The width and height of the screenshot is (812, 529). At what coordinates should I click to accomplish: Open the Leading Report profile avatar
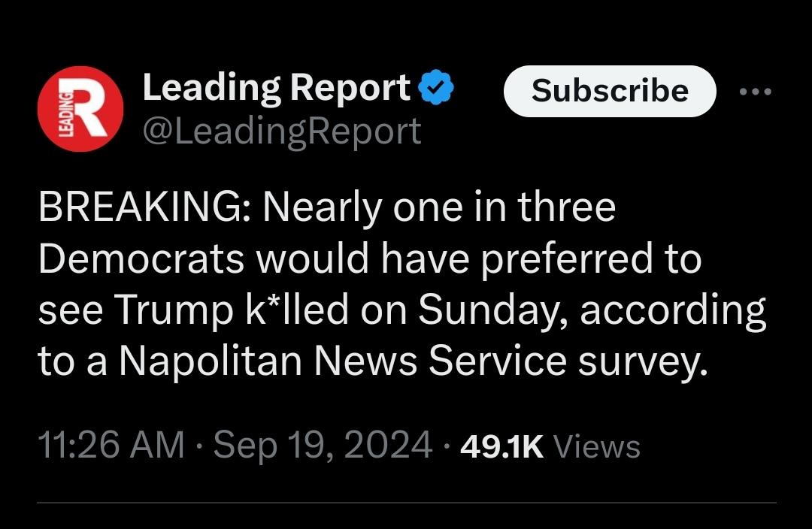[80, 109]
